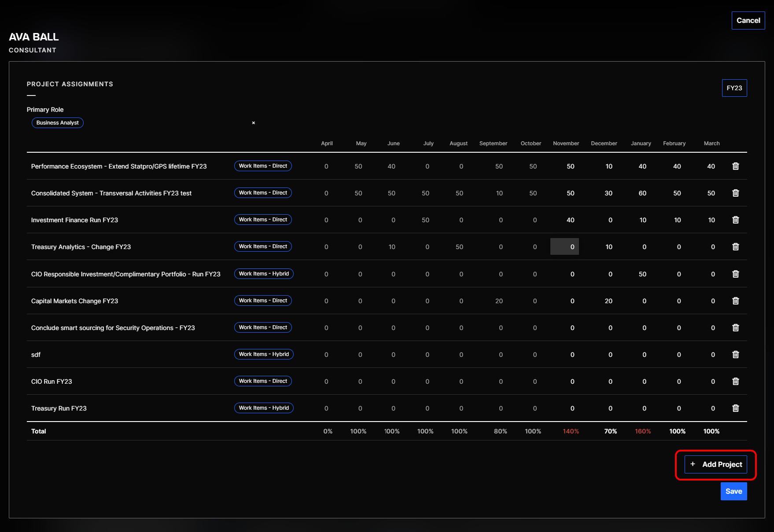Open the FY23 fiscal year selector

click(734, 88)
